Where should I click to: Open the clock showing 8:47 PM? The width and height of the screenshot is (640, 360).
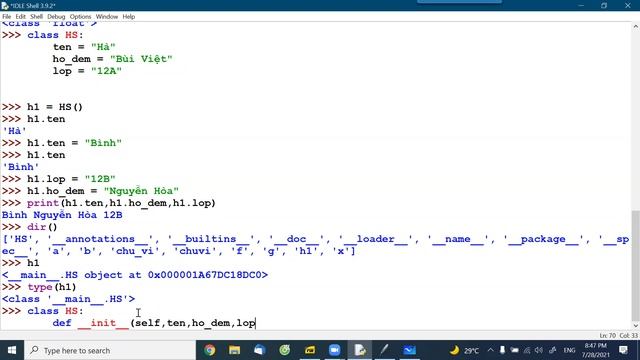coord(596,350)
